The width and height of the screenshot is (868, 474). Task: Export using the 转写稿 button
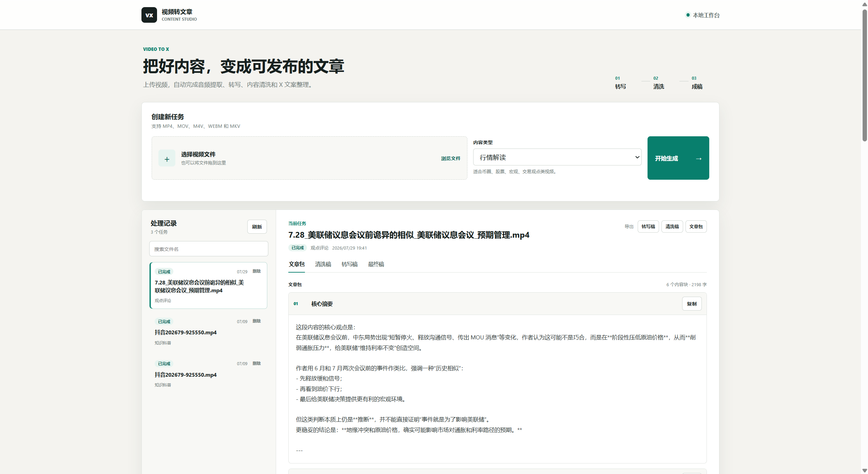coord(648,226)
